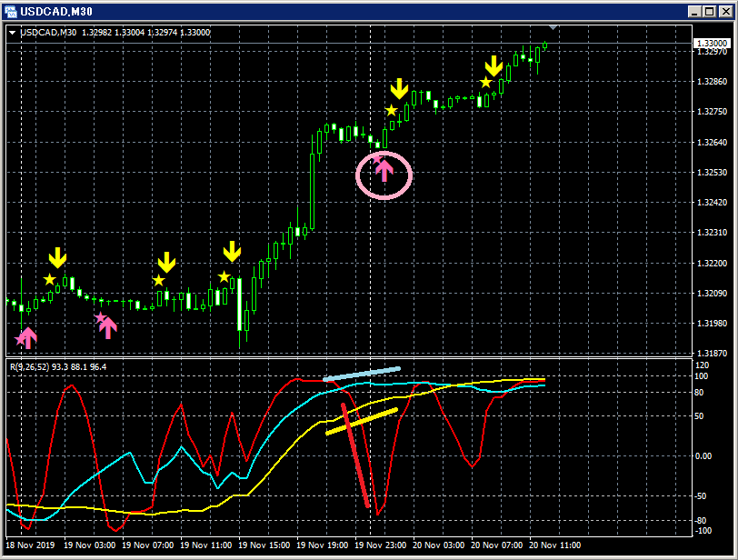The height and width of the screenshot is (560, 738).
Task: Click the 19 Nov 11:00 time label
Action: click(x=205, y=545)
